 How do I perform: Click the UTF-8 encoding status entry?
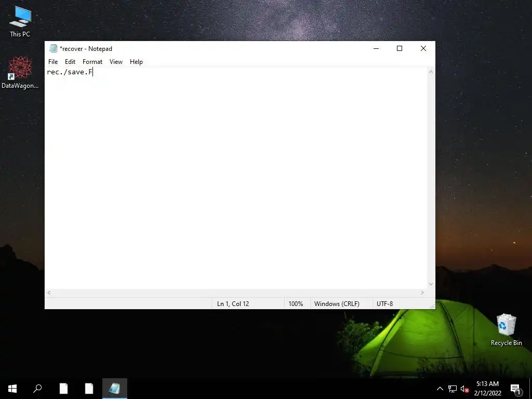pos(385,303)
